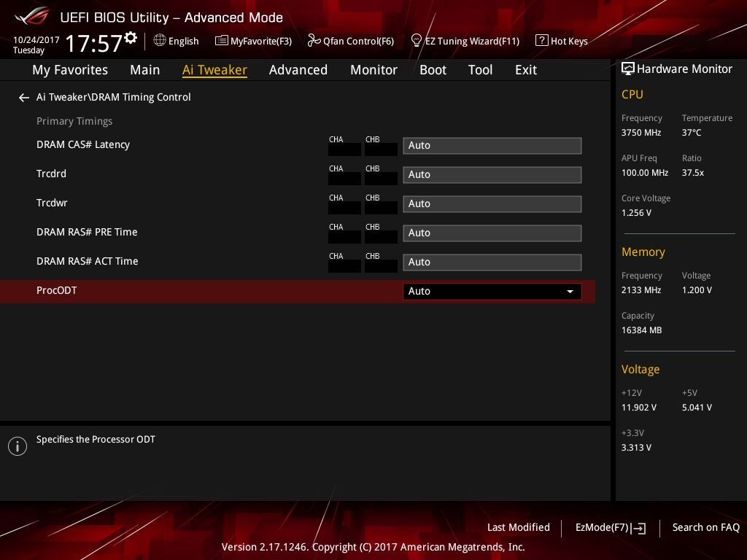Click Last Modified button
Screen dimensions: 747x560
(519, 528)
